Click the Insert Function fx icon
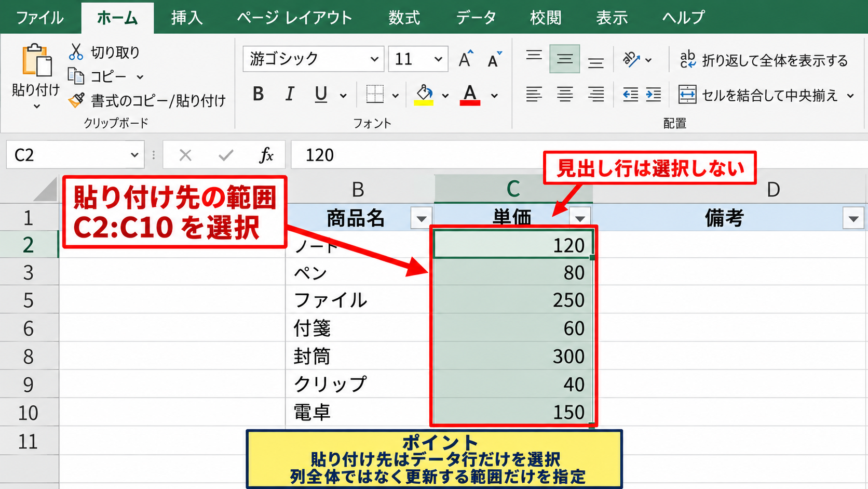The width and height of the screenshot is (868, 489). 266,155
